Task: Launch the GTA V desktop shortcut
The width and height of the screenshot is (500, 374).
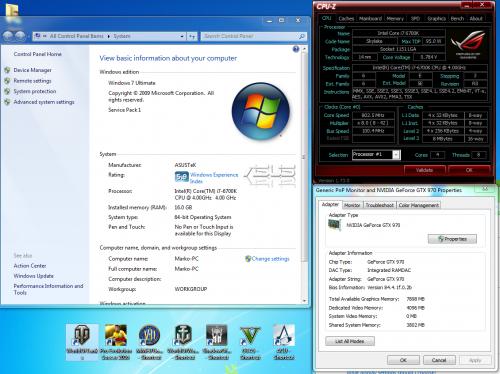Action: click(x=250, y=342)
